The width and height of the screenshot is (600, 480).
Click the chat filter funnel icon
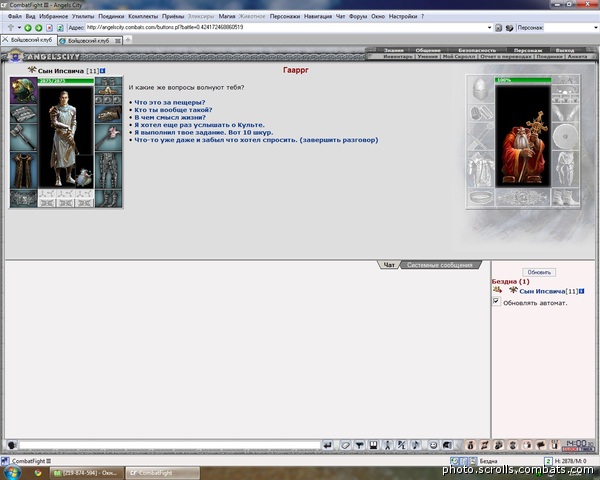click(359, 445)
